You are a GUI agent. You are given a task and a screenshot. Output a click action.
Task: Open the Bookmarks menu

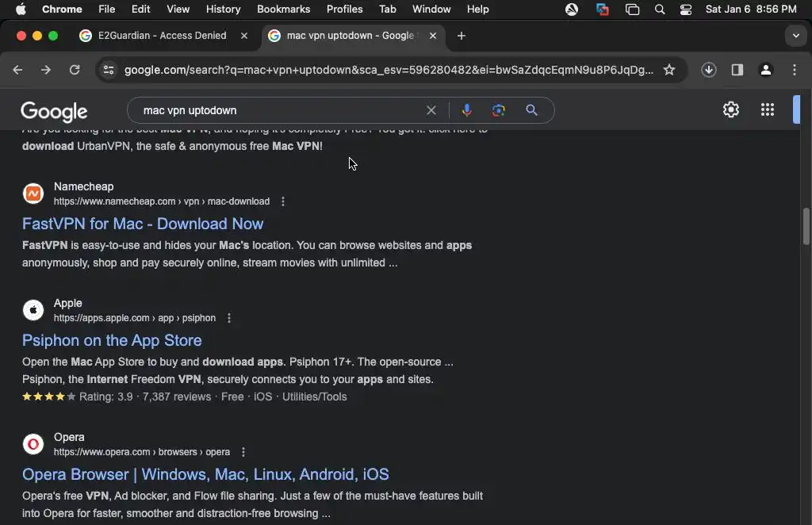(283, 9)
